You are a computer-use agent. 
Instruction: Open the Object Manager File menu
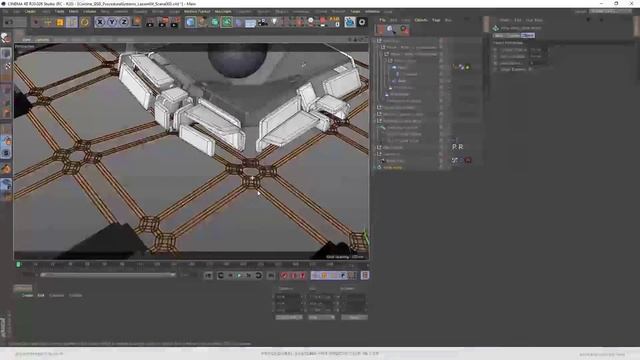coord(382,20)
